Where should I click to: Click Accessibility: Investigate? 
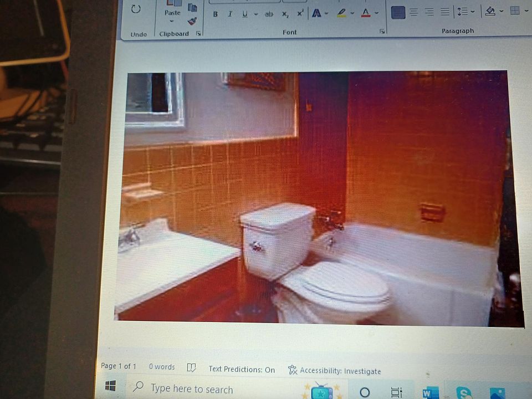pos(334,371)
